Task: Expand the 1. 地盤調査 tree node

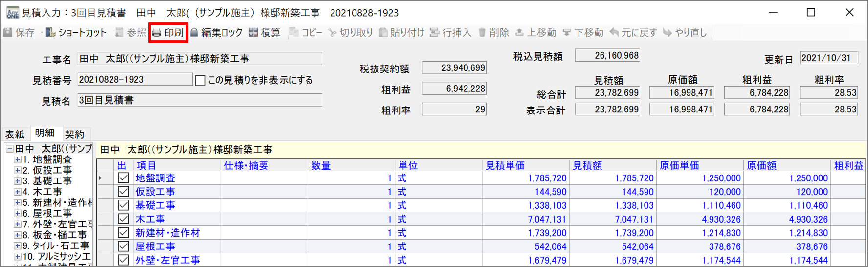Action: tap(17, 160)
